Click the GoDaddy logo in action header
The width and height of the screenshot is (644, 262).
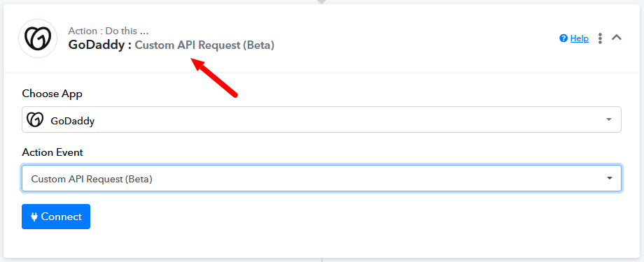[x=38, y=38]
